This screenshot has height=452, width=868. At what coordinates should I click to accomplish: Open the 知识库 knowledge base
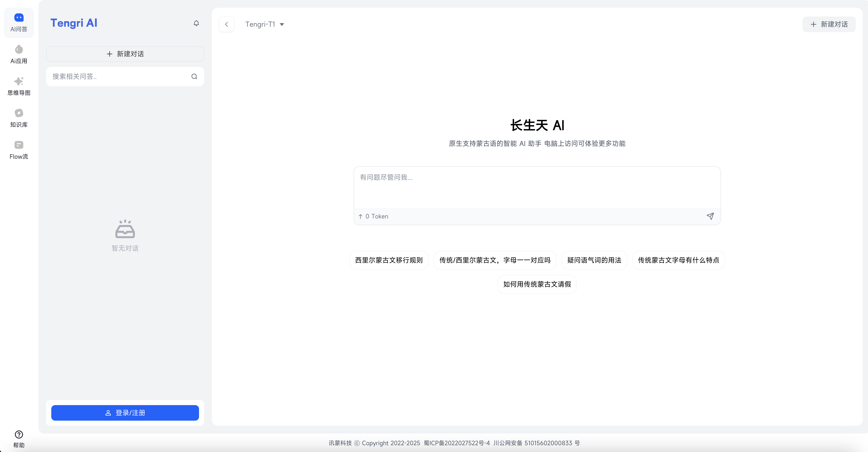pos(18,117)
